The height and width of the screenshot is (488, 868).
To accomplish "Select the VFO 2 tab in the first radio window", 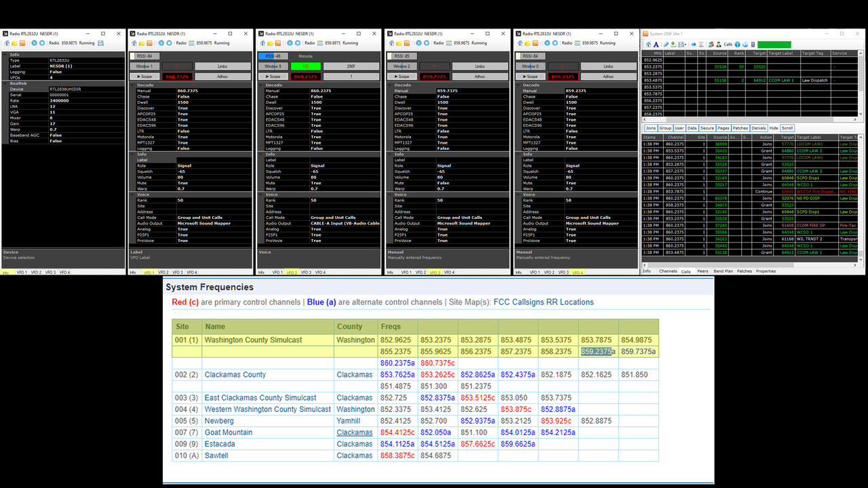I will tap(38, 272).
